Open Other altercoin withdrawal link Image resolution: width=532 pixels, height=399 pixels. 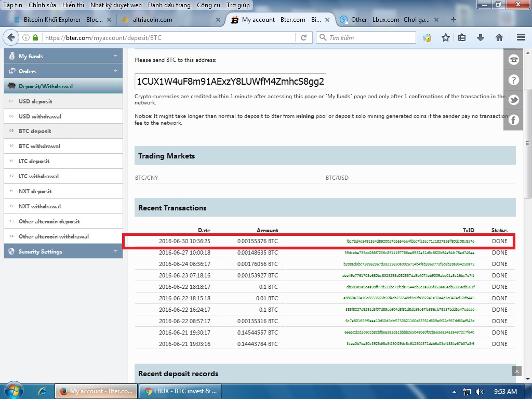[x=63, y=236]
